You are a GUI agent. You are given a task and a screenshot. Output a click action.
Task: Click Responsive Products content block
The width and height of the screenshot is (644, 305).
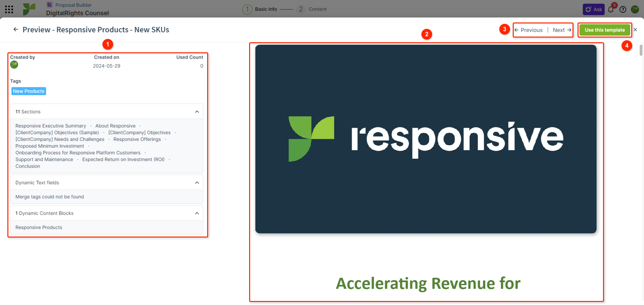[x=39, y=227]
